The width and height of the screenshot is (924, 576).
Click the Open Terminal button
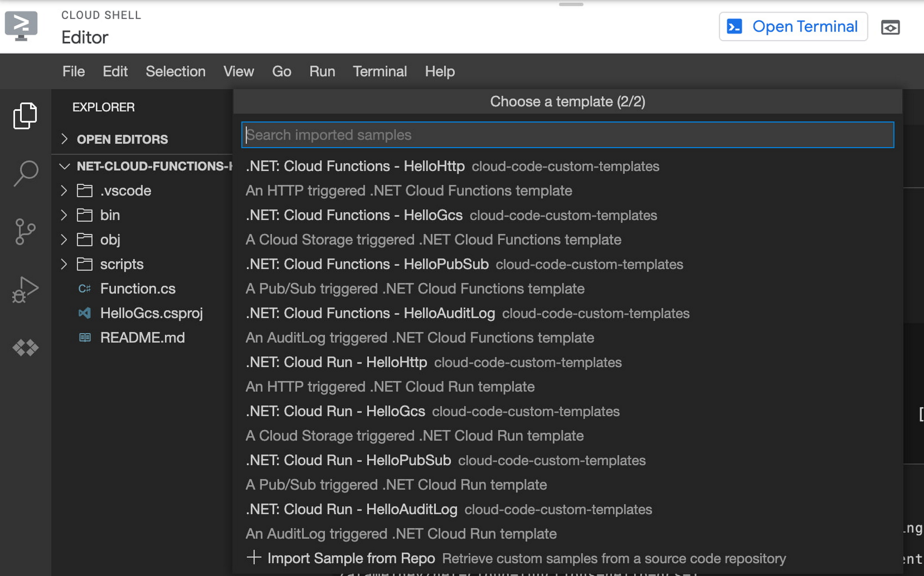pos(793,27)
